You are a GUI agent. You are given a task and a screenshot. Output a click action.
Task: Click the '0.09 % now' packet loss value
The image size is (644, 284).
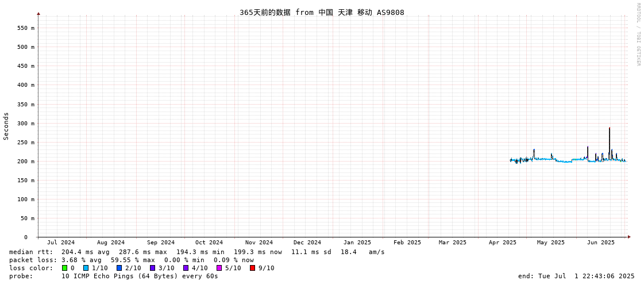tap(234, 260)
